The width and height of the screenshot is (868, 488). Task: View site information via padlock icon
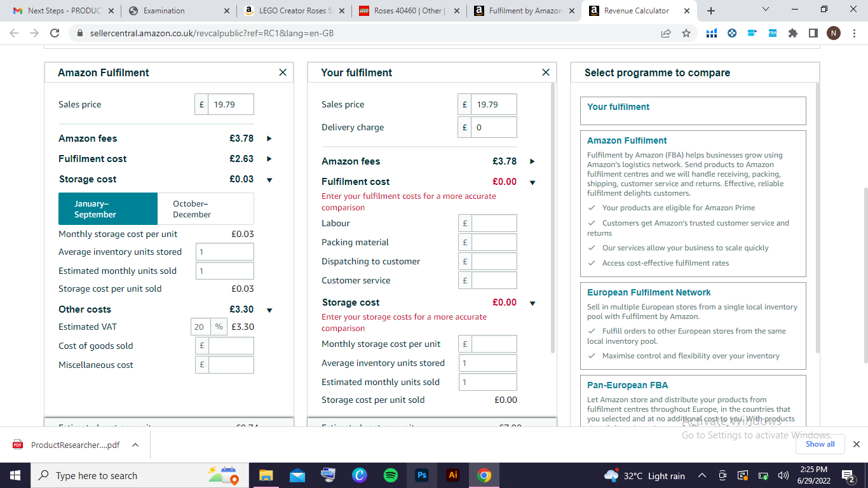(80, 33)
